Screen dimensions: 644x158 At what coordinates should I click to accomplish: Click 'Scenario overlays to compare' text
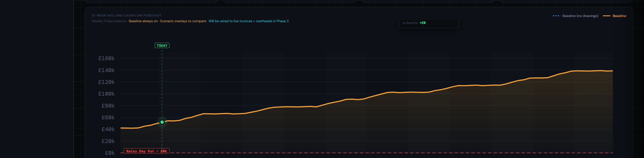[183, 21]
